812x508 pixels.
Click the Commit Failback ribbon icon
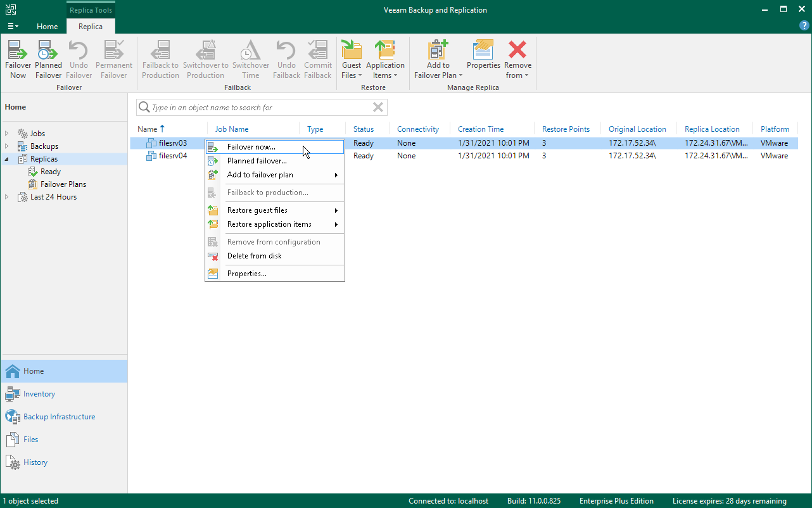tap(318, 50)
